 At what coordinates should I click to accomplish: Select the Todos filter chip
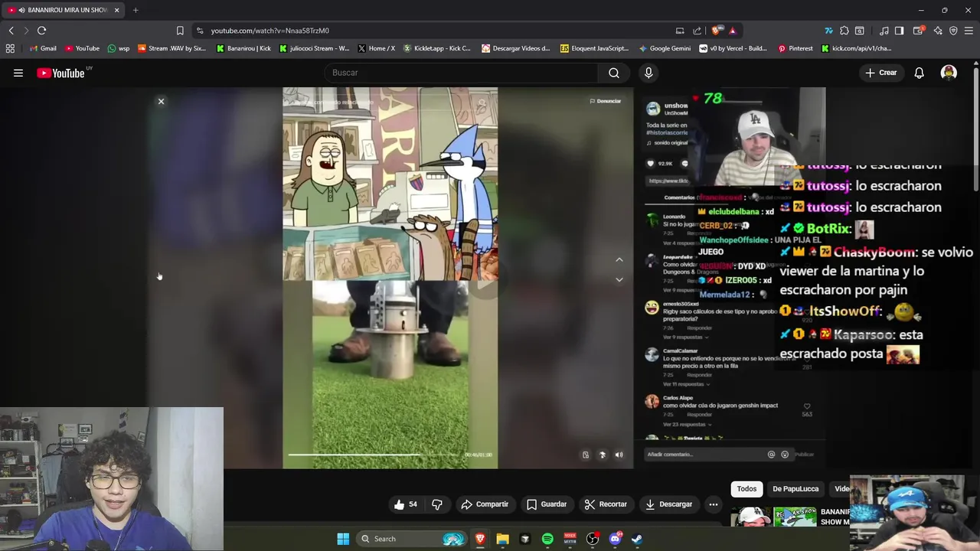pyautogui.click(x=746, y=489)
